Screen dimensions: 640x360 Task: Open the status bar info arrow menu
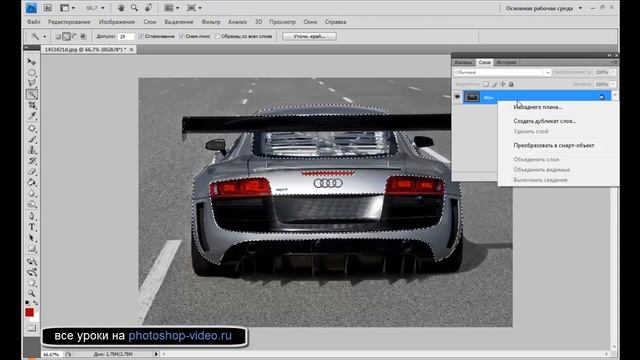156,354
